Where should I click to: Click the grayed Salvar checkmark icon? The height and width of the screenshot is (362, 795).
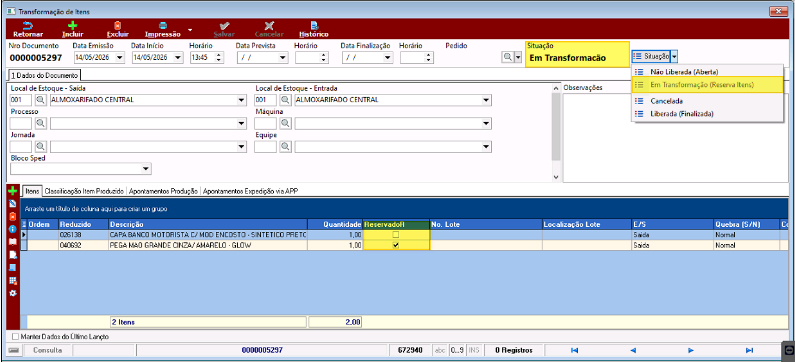coord(224,25)
